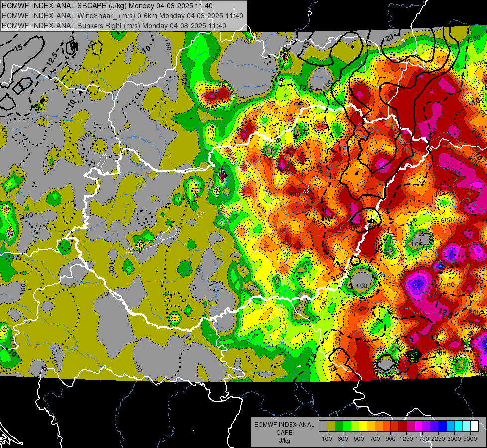Click the yellow legend swatch after 500

(x=363, y=426)
